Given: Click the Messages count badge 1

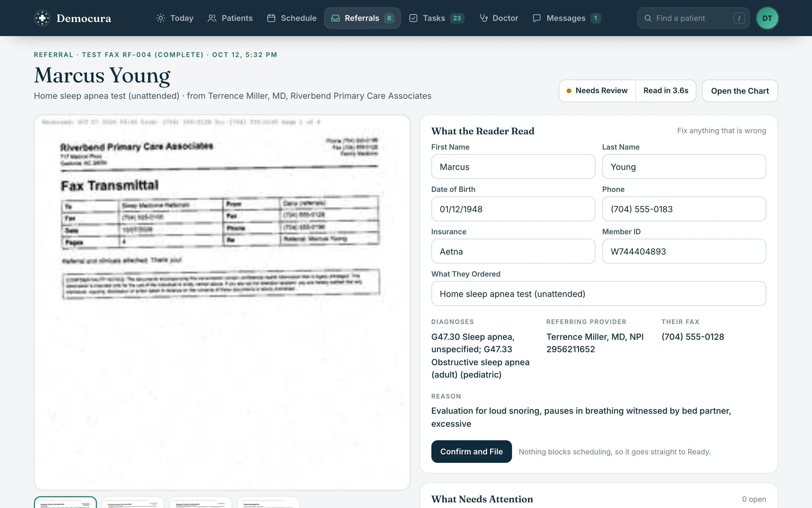Looking at the screenshot, I should coord(595,18).
